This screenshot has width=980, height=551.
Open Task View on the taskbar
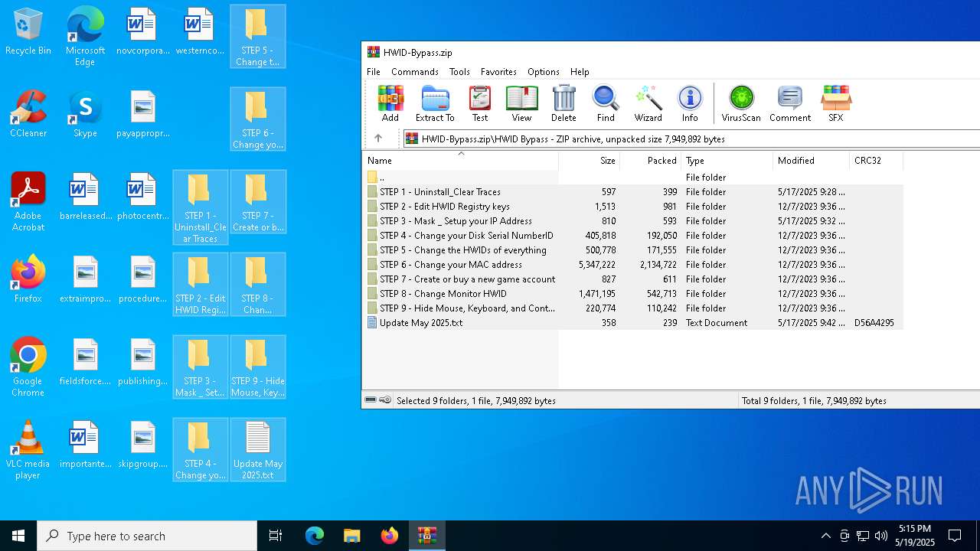coord(276,536)
